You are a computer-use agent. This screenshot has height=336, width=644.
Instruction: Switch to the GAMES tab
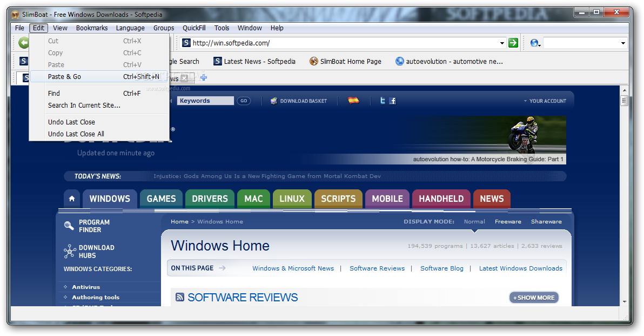[x=161, y=199]
